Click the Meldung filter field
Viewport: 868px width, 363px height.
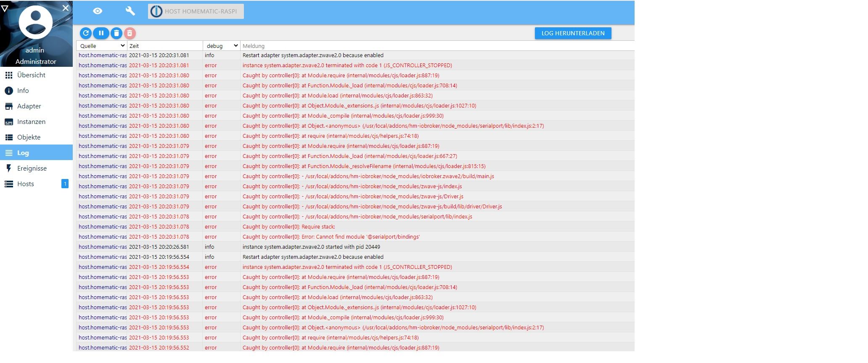437,46
